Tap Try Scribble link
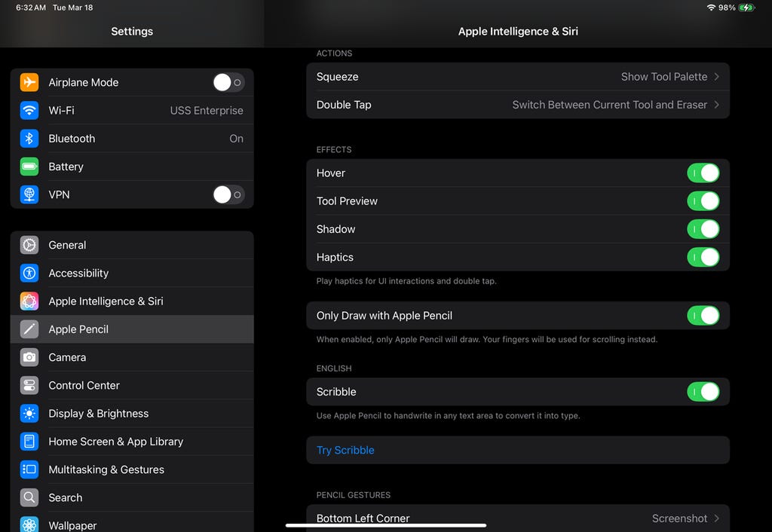772x532 pixels. [345, 451]
